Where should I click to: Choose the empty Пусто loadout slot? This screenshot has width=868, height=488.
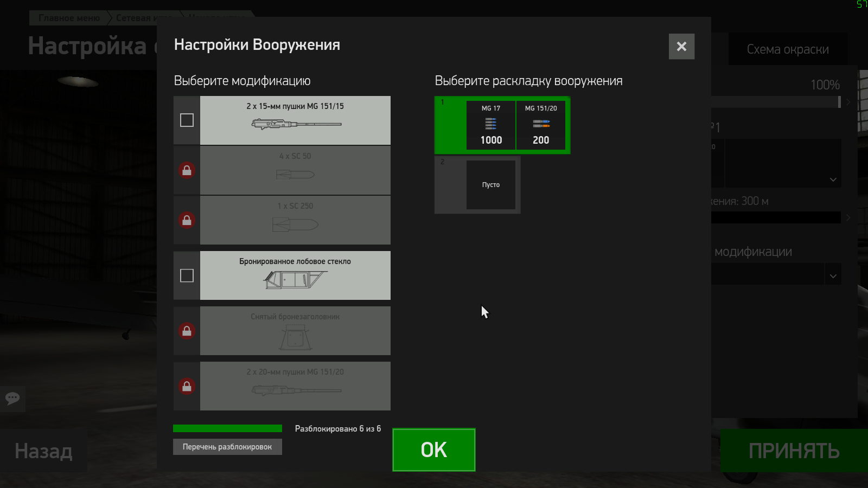tap(491, 185)
